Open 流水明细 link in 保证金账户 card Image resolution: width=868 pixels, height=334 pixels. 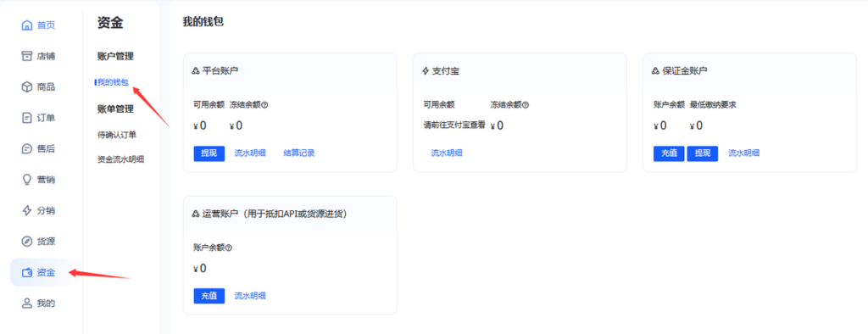coord(743,153)
